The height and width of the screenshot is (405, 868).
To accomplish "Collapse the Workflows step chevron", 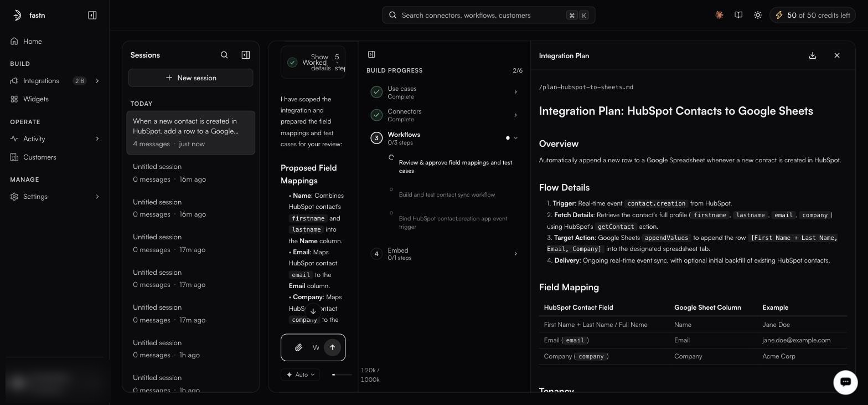I will click(x=515, y=138).
